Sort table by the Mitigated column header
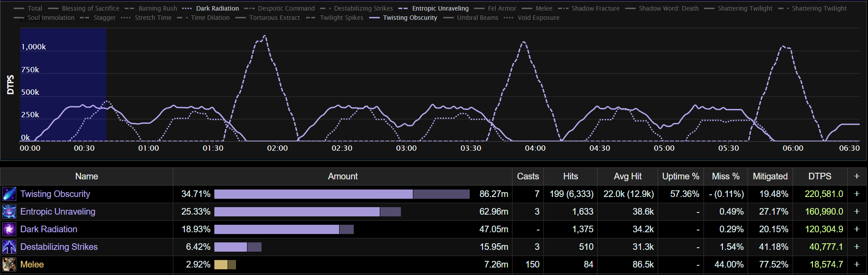 [x=770, y=176]
